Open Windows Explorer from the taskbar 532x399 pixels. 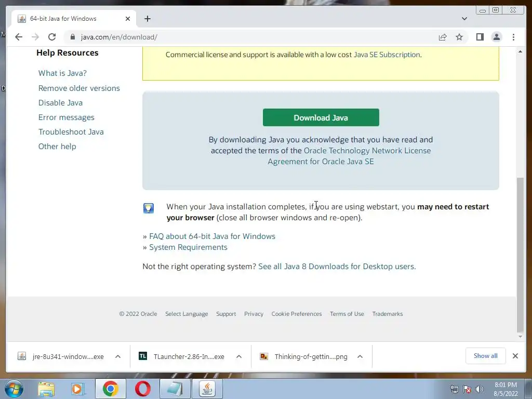point(46,389)
